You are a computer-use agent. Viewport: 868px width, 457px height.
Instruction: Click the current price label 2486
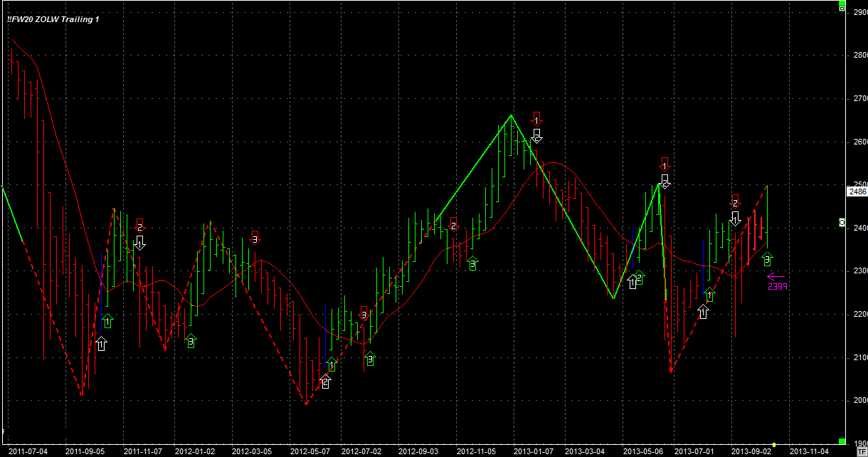(857, 191)
